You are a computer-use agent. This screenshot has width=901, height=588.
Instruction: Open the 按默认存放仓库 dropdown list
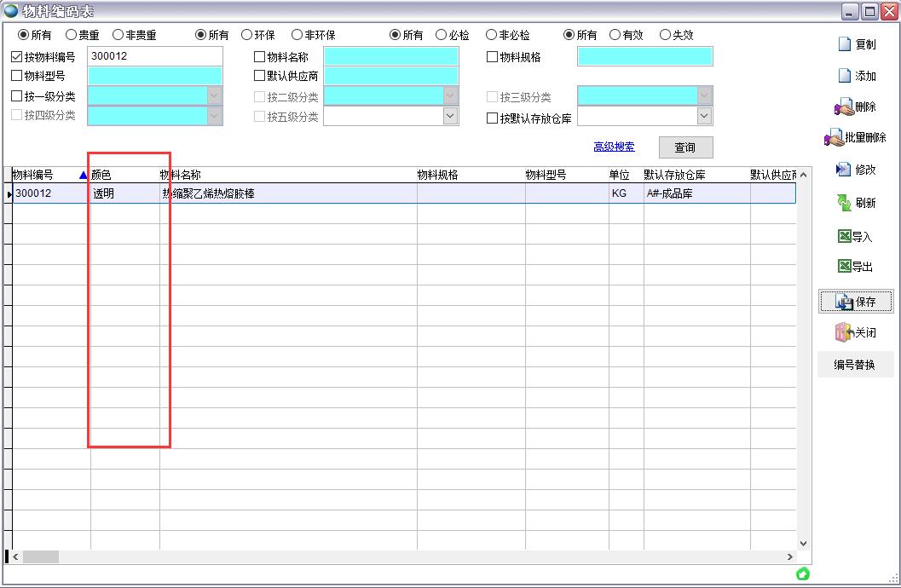tap(704, 117)
